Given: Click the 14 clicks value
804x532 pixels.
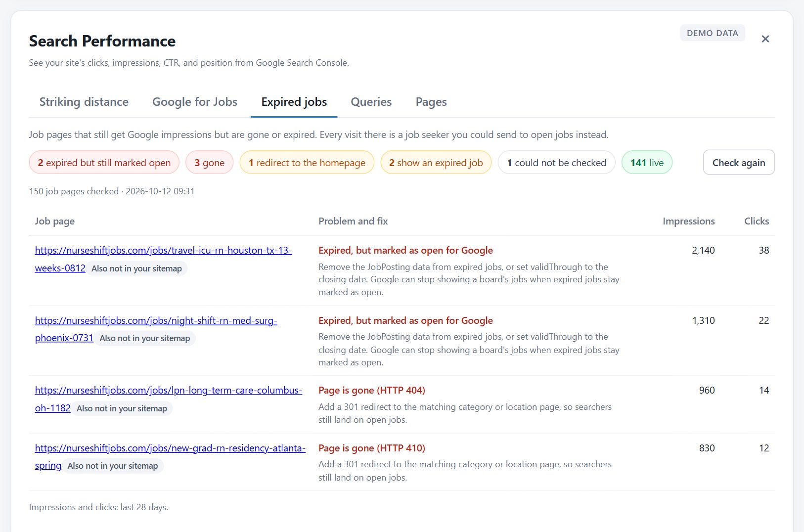Looking at the screenshot, I should click(764, 391).
